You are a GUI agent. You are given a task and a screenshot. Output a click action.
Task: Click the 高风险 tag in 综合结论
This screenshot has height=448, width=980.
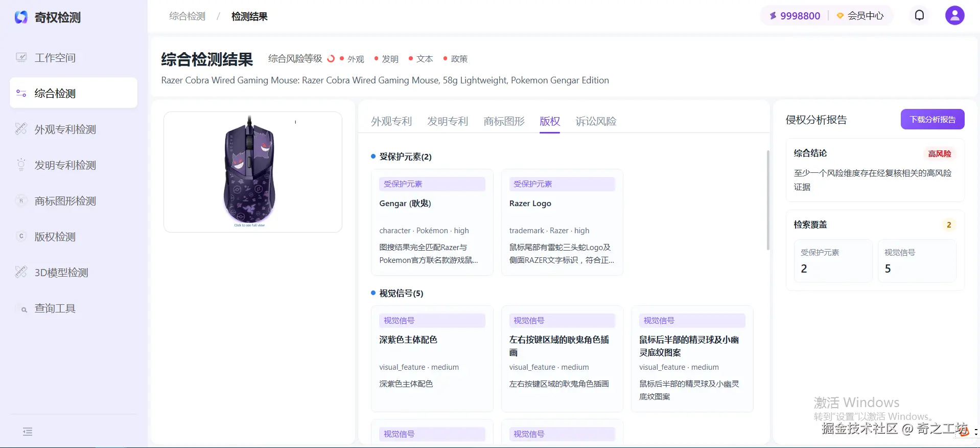pos(940,153)
